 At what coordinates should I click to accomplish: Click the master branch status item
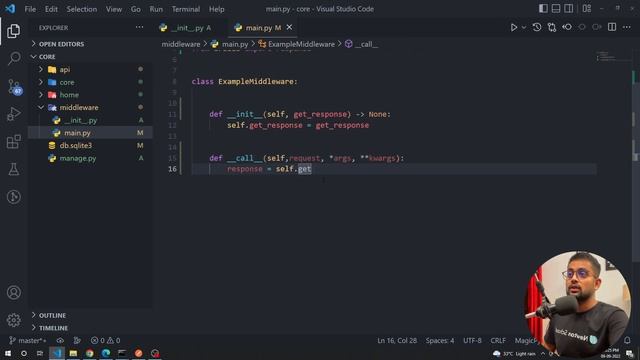28,340
